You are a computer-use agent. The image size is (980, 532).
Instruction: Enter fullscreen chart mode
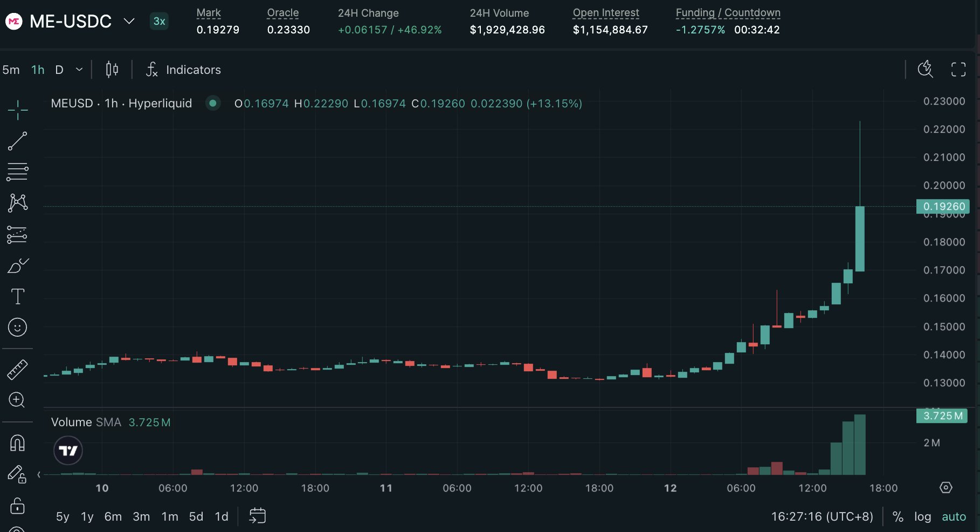[958, 69]
